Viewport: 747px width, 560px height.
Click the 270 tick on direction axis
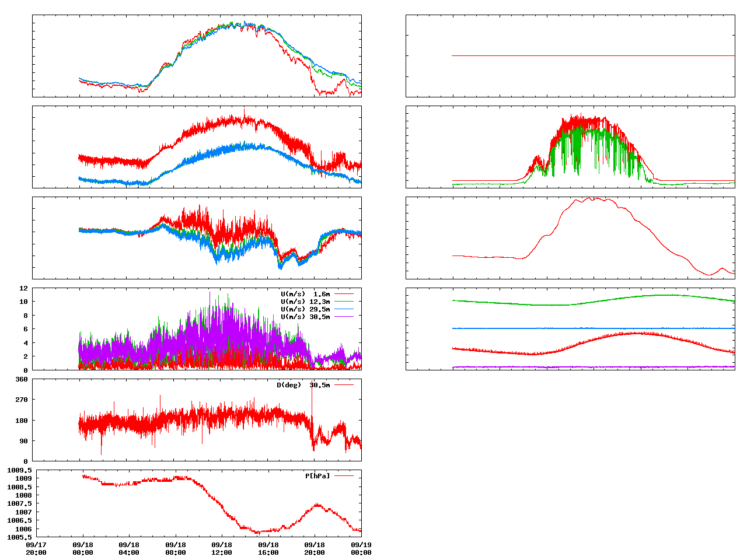22,400
